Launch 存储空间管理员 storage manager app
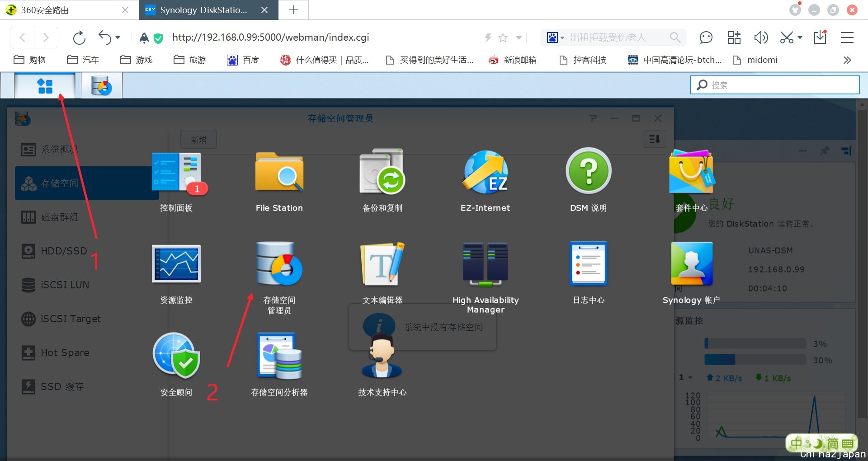Screen dimensions: 868x461 tap(279, 278)
